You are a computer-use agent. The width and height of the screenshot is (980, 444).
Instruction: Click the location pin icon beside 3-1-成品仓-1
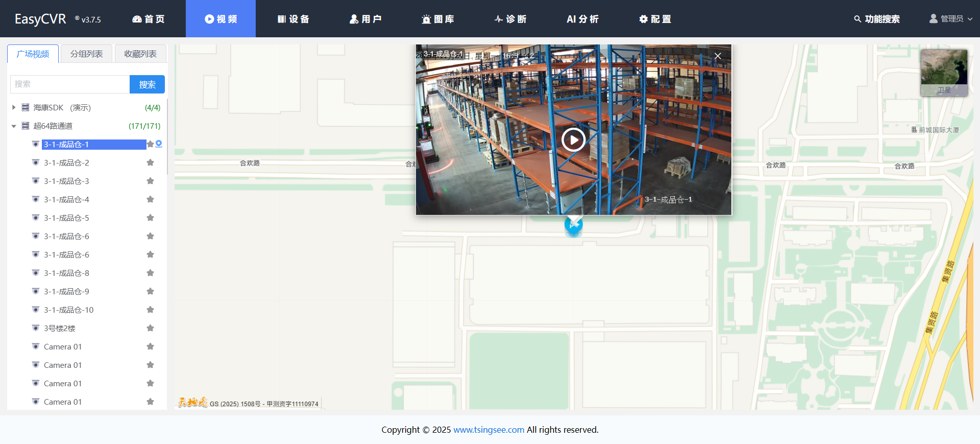click(159, 144)
